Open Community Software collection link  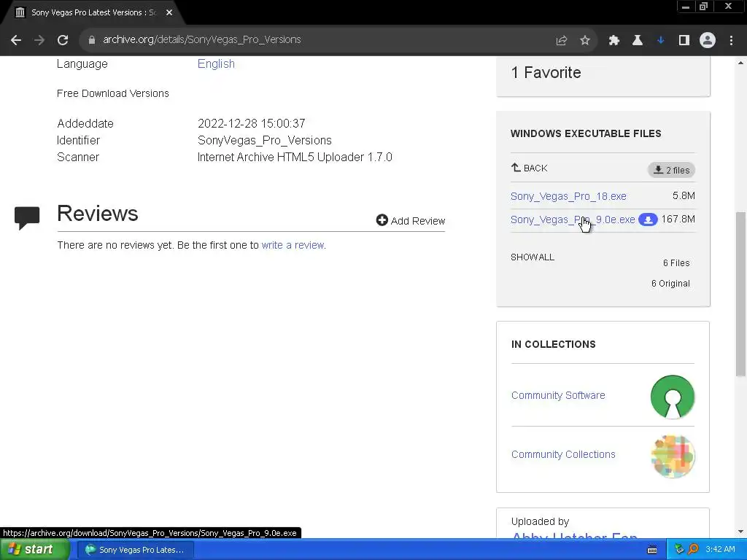coord(558,395)
